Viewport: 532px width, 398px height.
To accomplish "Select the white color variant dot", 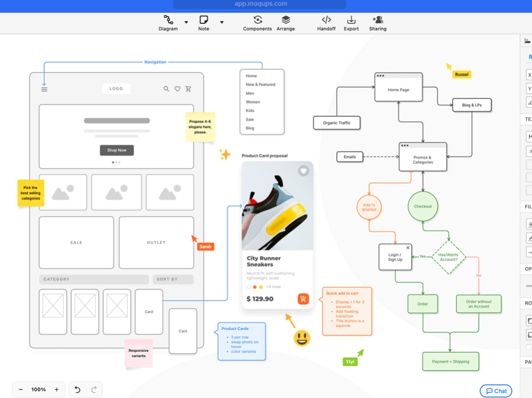I will [x=248, y=287].
